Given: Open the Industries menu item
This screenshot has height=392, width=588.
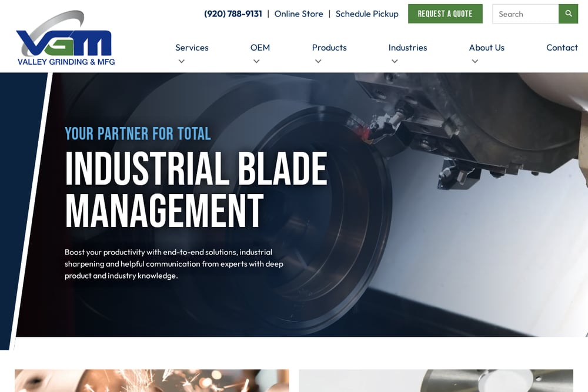Looking at the screenshot, I should pyautogui.click(x=407, y=48).
